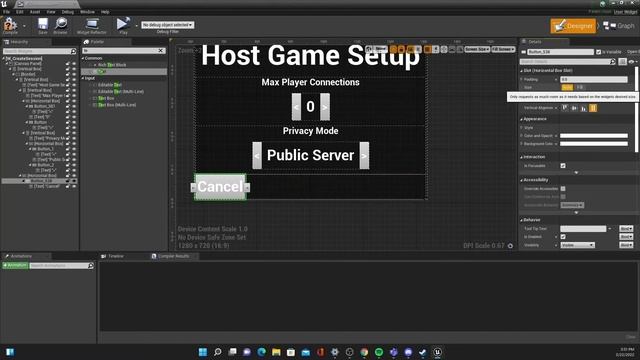Open Windows Start menu on taskbar

click(202, 352)
